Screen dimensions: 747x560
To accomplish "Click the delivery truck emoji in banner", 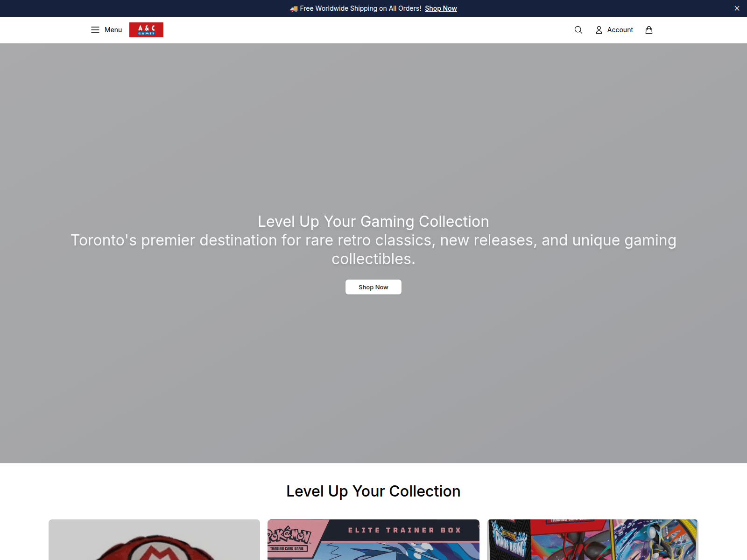I will pyautogui.click(x=294, y=8).
